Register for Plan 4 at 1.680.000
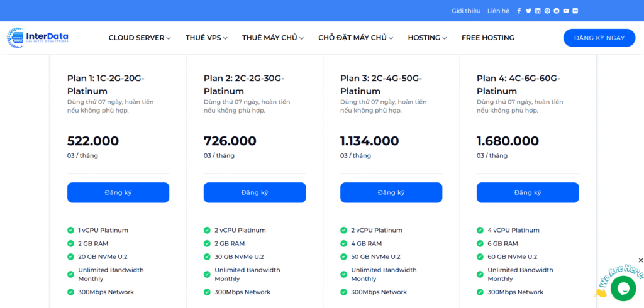Screen dimensions: 644x308 (528, 192)
